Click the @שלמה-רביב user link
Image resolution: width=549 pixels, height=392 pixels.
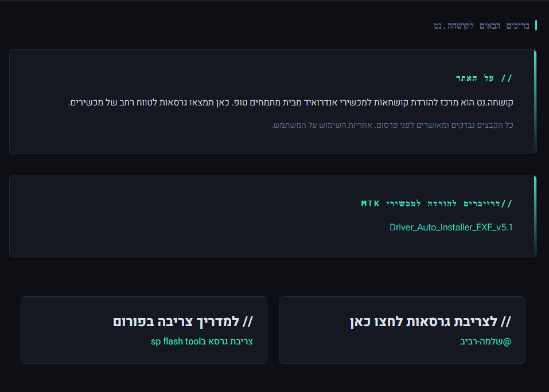pos(485,342)
